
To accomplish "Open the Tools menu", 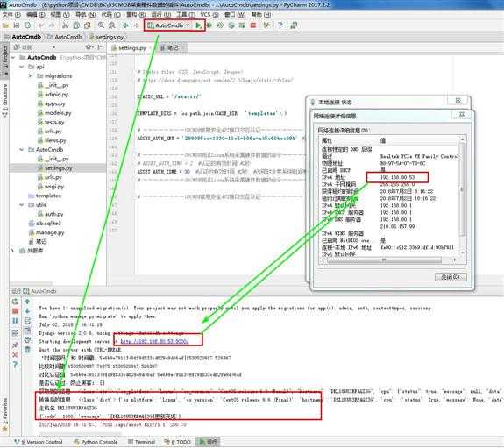I will point(186,15).
